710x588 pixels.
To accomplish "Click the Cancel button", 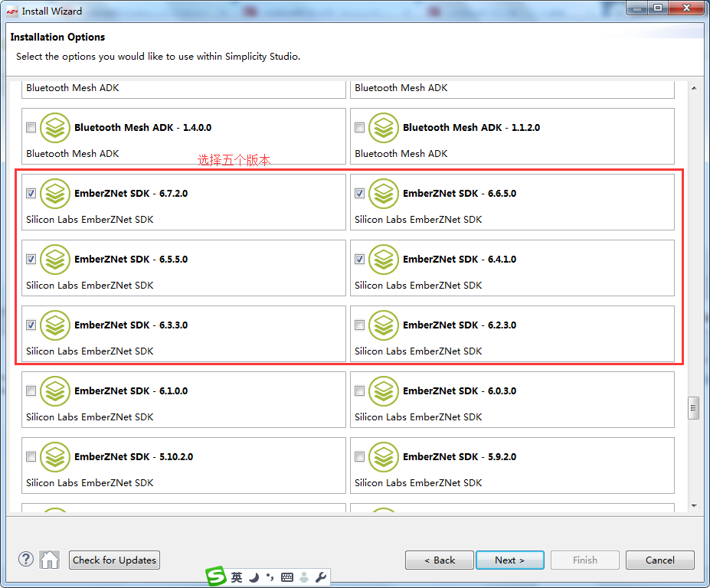I will point(659,560).
